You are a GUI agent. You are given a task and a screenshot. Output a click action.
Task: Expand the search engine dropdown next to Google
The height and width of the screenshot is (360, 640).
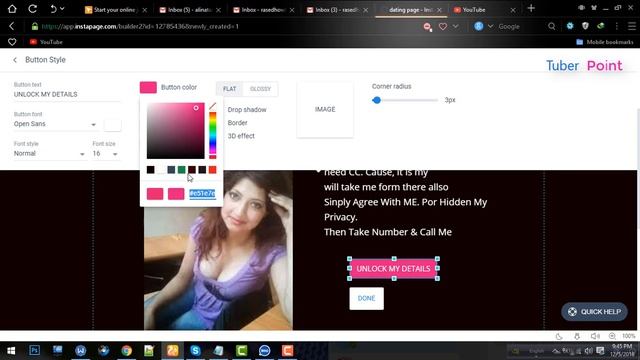click(x=490, y=26)
